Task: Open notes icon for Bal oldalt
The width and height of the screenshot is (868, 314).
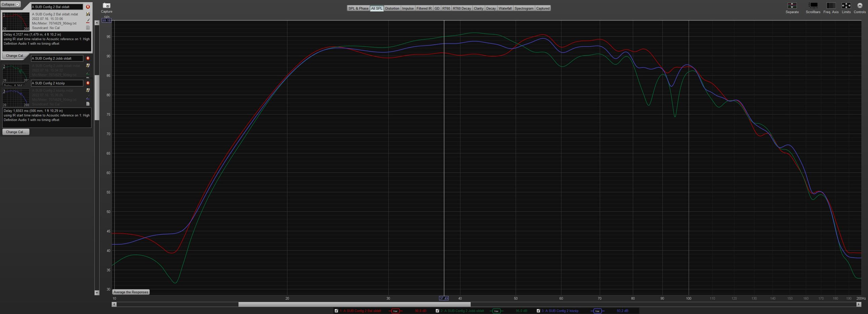Action: 88,28
